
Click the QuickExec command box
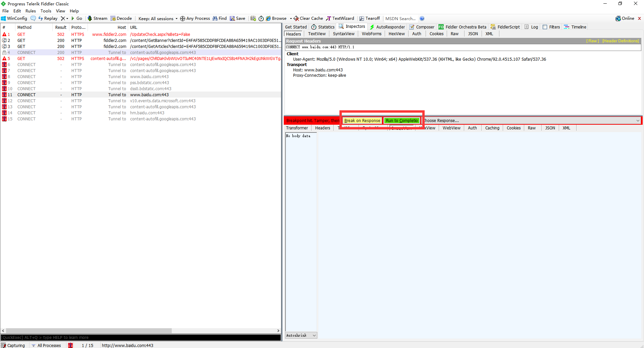tap(141, 338)
